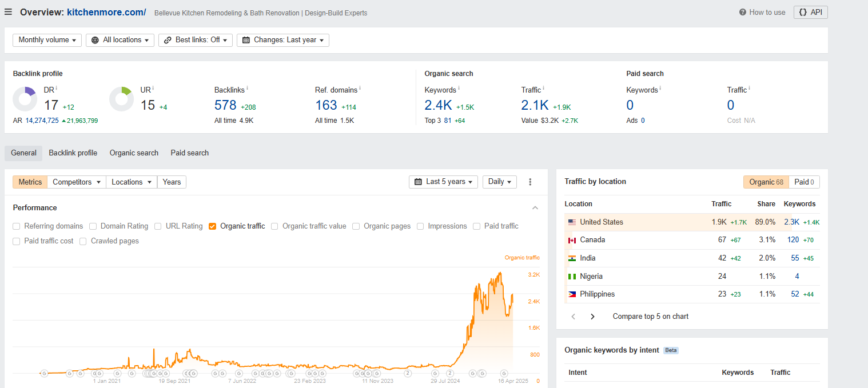Click the Top 3 keywords 81 value
This screenshot has height=388, width=868.
coord(447,121)
